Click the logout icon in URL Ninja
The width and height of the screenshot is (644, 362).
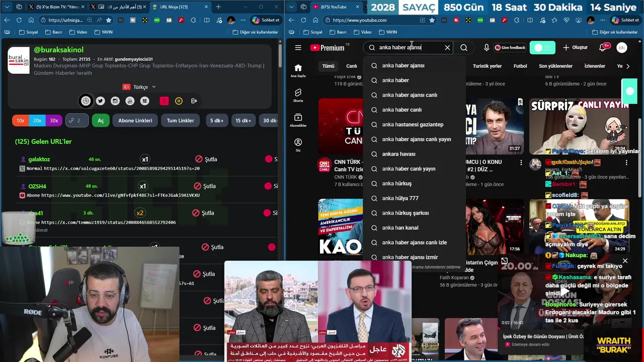(194, 101)
